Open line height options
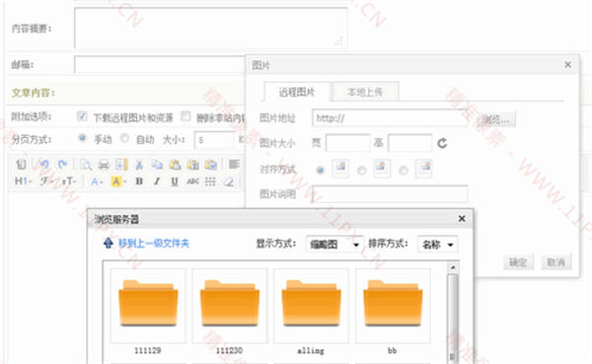592x364 pixels. click(x=210, y=182)
